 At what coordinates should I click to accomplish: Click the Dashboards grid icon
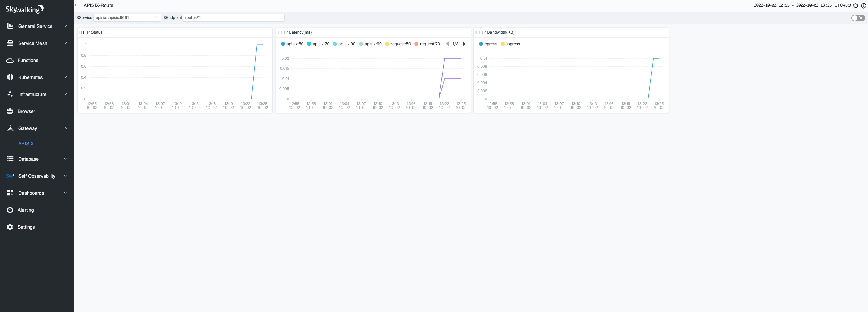[x=10, y=193]
